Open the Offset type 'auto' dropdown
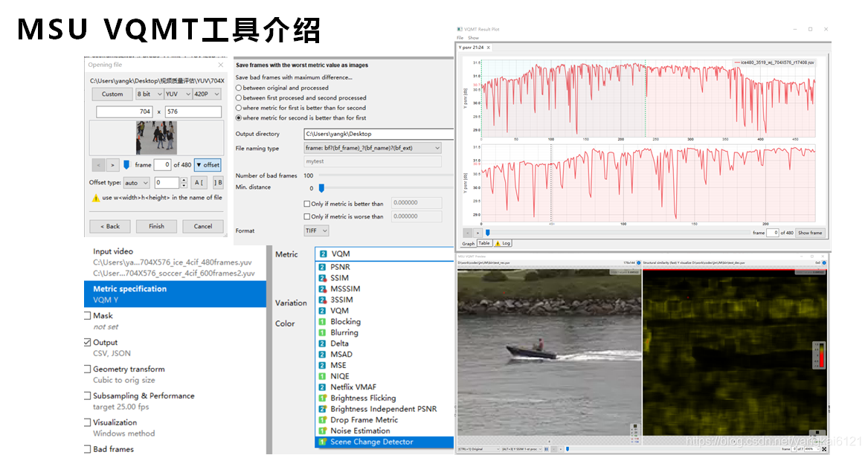Screen dimensions: 868x455 pyautogui.click(x=136, y=183)
